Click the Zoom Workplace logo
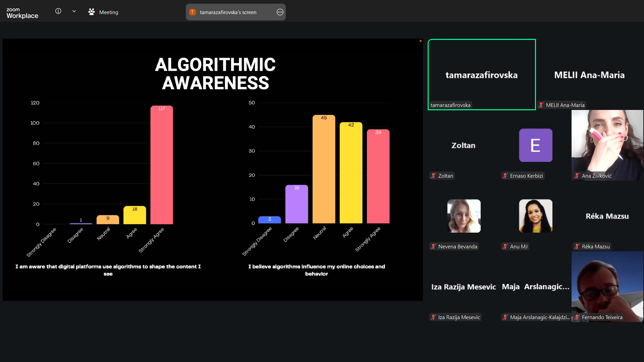The width and height of the screenshot is (644, 362). point(22,13)
